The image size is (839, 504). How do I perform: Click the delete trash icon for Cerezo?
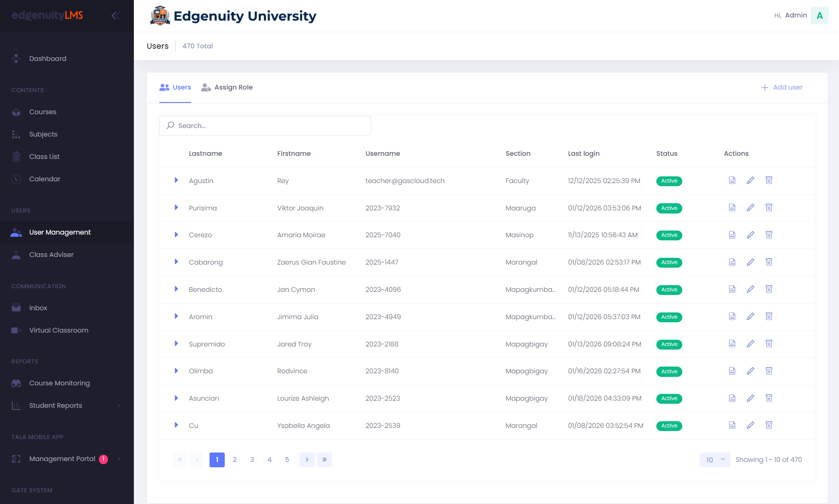(769, 235)
